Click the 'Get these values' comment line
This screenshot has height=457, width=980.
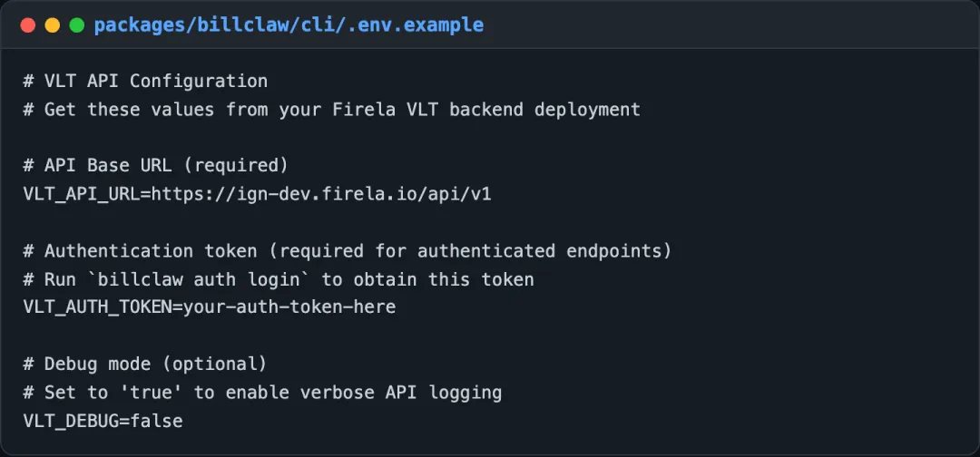tap(332, 109)
